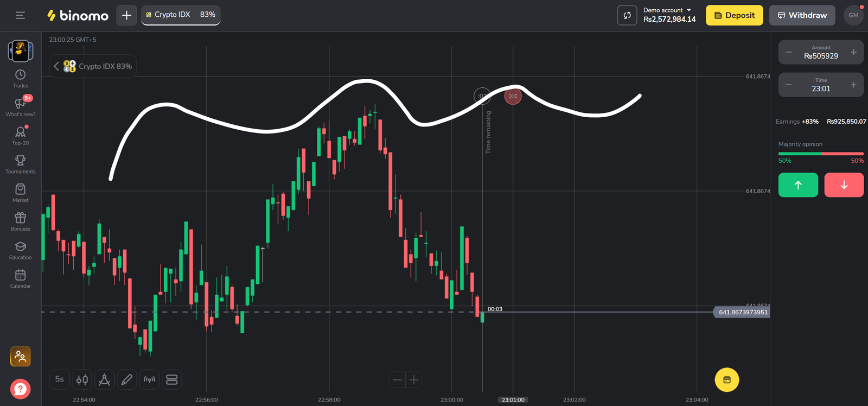868x406 pixels.
Task: Open the Calendar section
Action: (x=21, y=279)
